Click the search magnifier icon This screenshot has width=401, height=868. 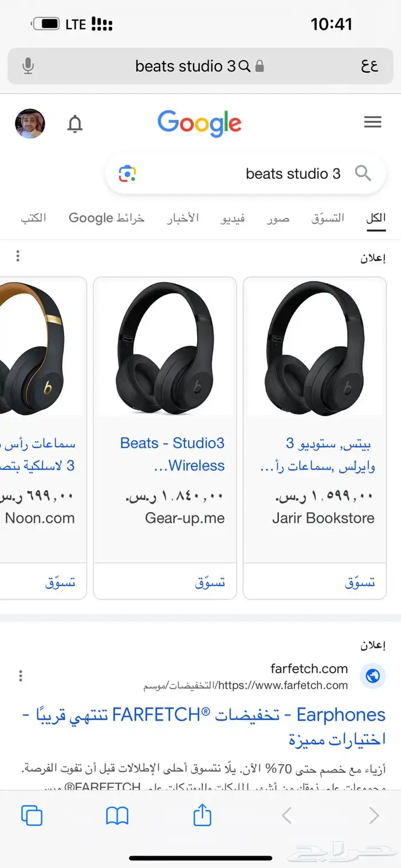pyautogui.click(x=363, y=173)
